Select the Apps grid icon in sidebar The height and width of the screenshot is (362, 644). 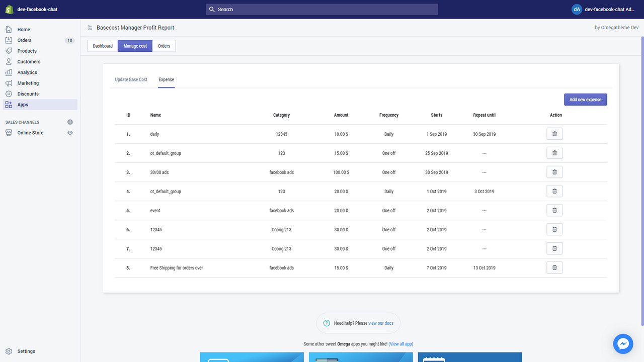coord(10,104)
